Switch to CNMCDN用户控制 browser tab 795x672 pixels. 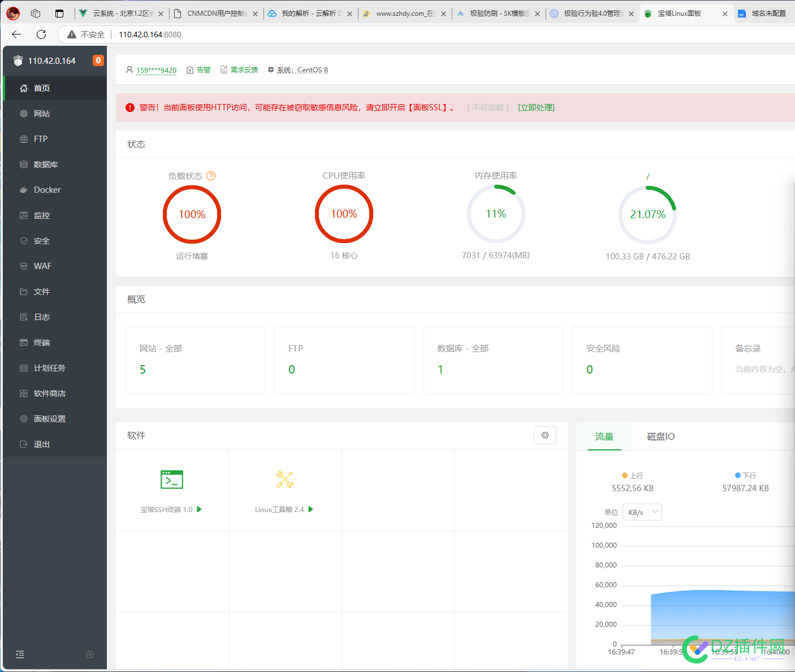[216, 14]
